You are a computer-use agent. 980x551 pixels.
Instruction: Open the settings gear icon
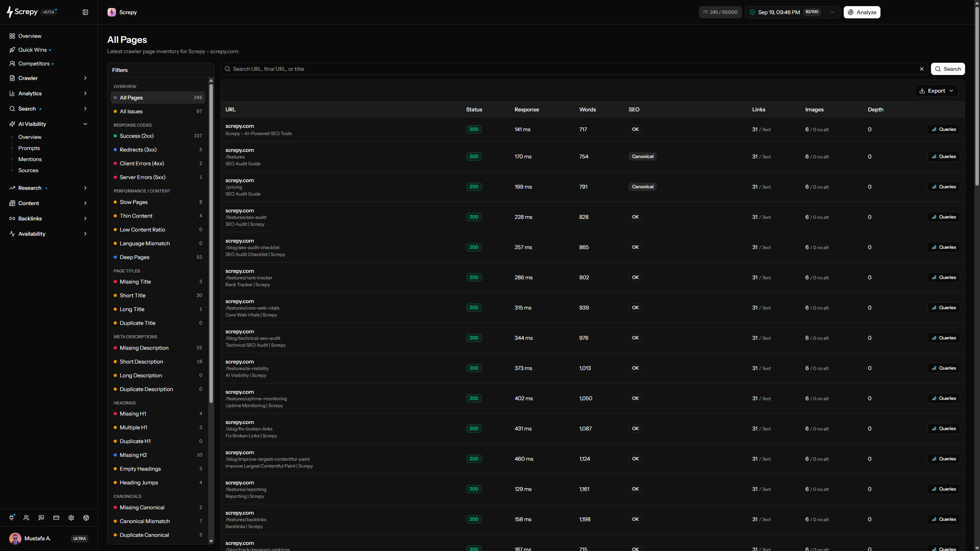click(x=71, y=518)
